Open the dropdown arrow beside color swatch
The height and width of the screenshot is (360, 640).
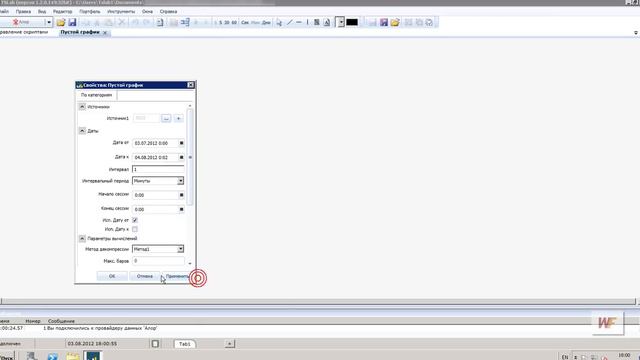pos(341,22)
